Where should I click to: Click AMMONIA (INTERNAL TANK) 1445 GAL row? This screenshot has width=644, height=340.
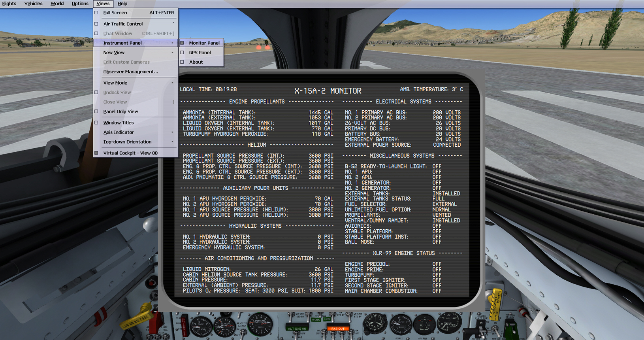258,112
